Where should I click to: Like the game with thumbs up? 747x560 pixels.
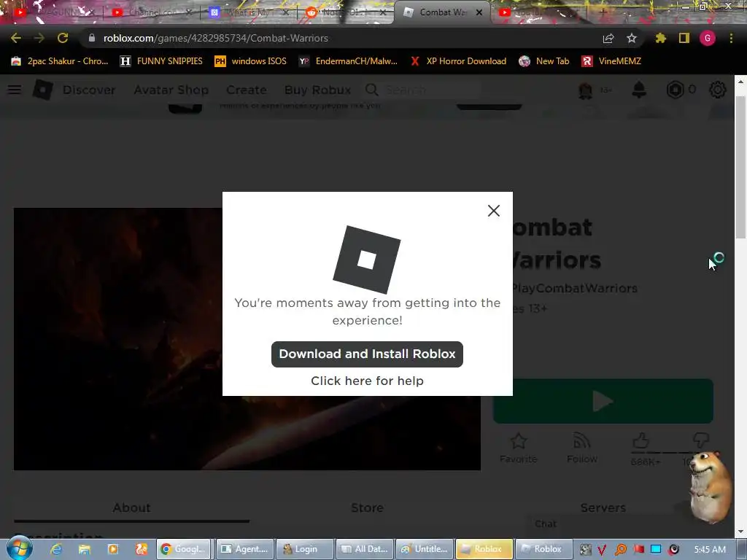(x=640, y=441)
